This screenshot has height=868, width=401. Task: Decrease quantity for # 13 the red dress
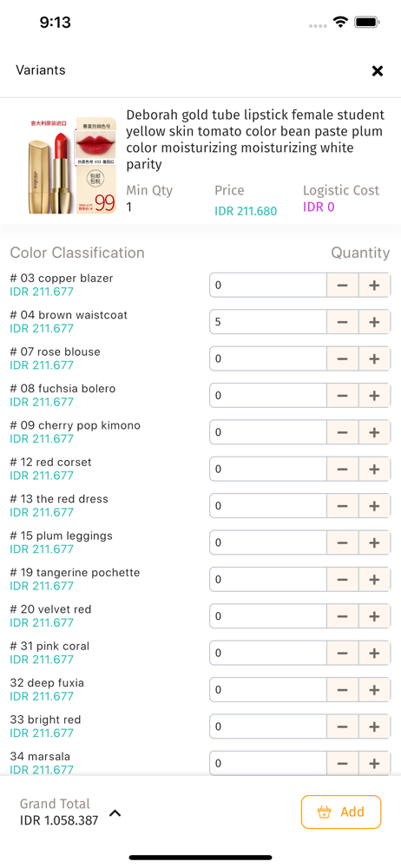(342, 506)
